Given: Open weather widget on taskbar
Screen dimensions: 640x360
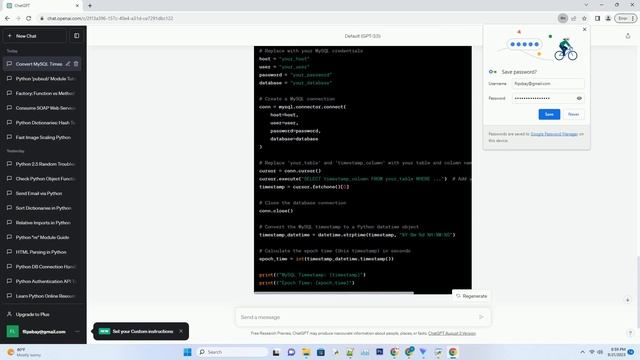Looking at the screenshot, I should tap(24, 352).
